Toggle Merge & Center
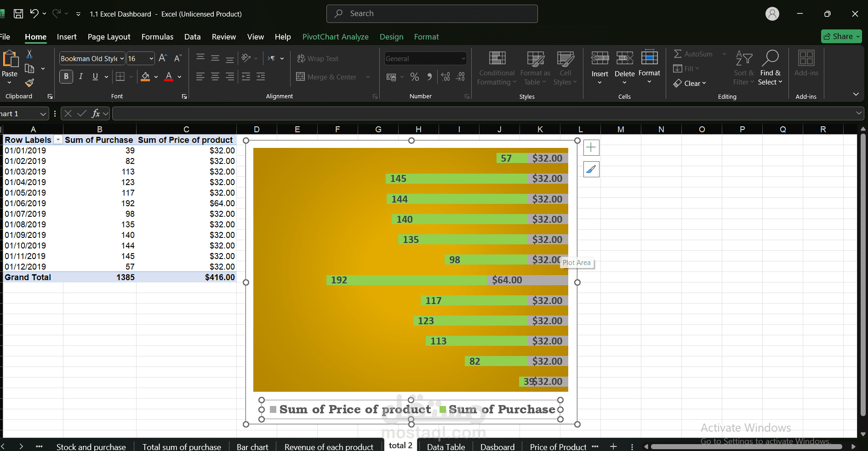Image resolution: width=868 pixels, height=451 pixels. click(x=326, y=77)
